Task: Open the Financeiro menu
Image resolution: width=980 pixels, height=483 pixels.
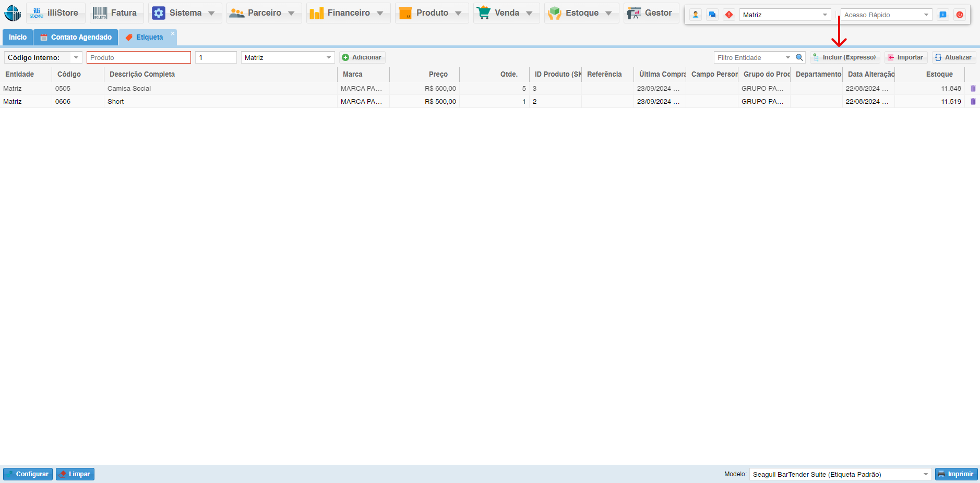Action: click(348, 13)
